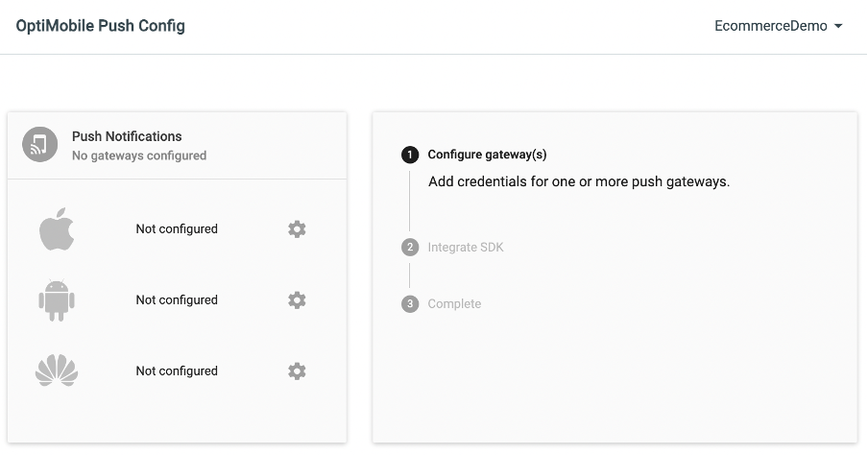Click the Huawei logo icon
The width and height of the screenshot is (868, 455).
57,371
